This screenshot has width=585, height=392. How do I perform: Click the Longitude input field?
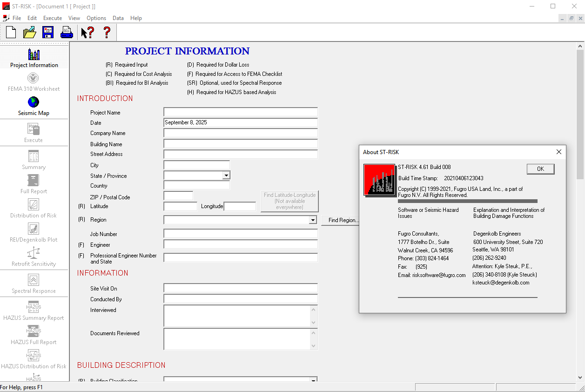pos(240,206)
